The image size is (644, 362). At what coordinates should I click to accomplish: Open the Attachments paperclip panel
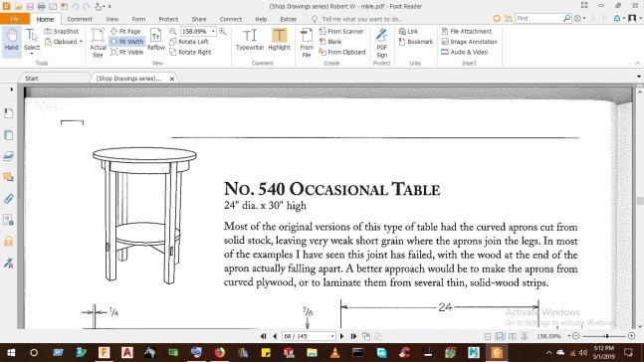8,199
